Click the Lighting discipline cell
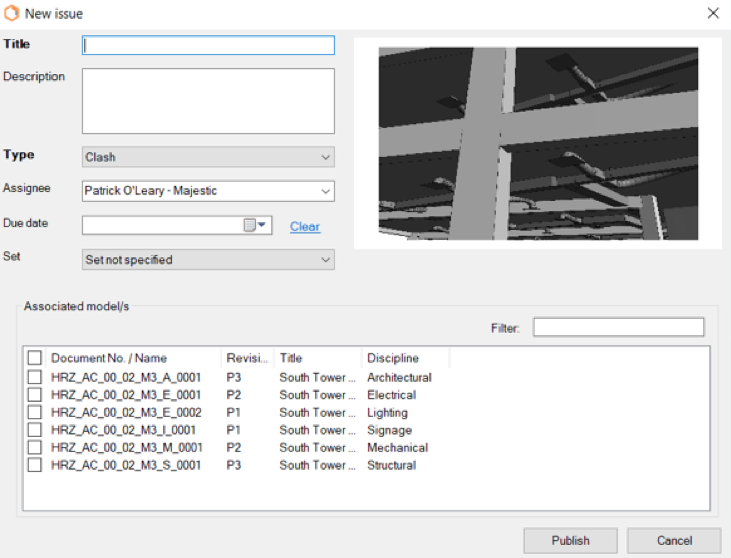The height and width of the screenshot is (558, 731). 387,413
